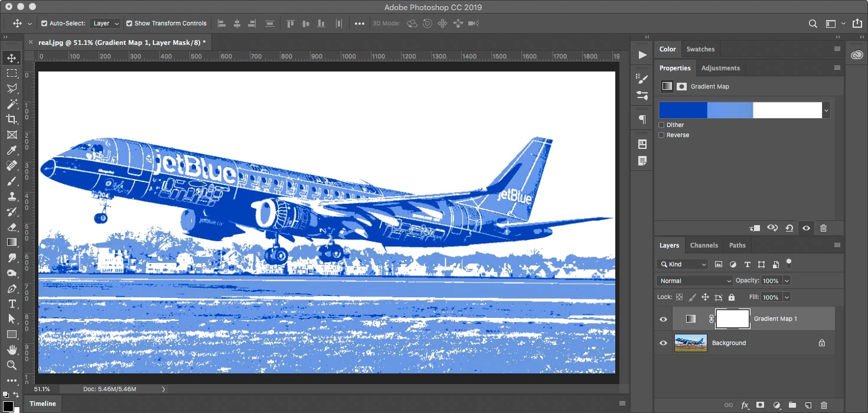The height and width of the screenshot is (413, 868).
Task: Switch to the Adjustments tab
Action: 720,68
